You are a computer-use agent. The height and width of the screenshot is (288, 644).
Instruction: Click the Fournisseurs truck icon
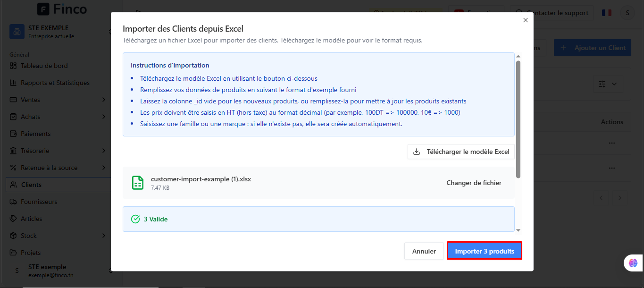13,202
